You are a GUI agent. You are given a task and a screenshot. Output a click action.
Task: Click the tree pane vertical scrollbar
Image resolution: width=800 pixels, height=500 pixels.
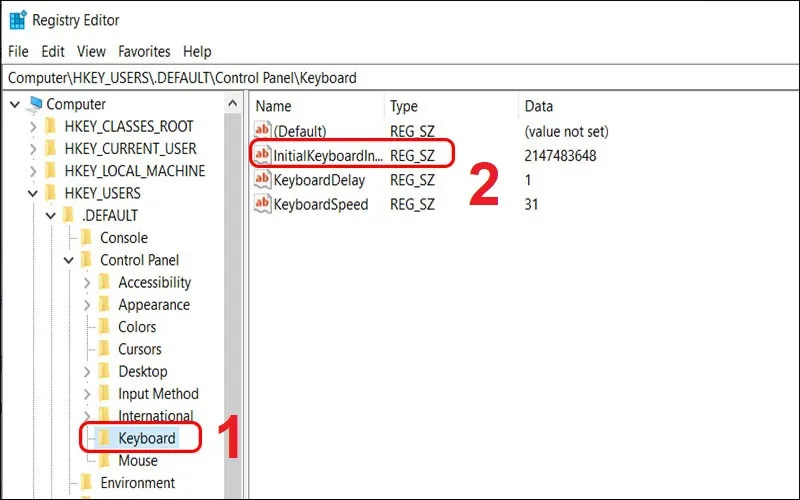click(x=233, y=300)
